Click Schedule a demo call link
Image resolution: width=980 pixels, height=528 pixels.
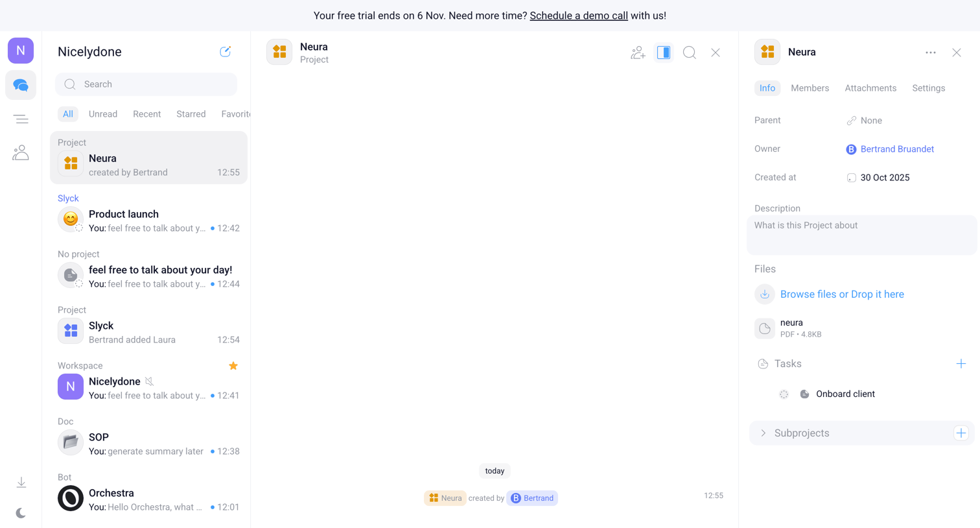[579, 16]
